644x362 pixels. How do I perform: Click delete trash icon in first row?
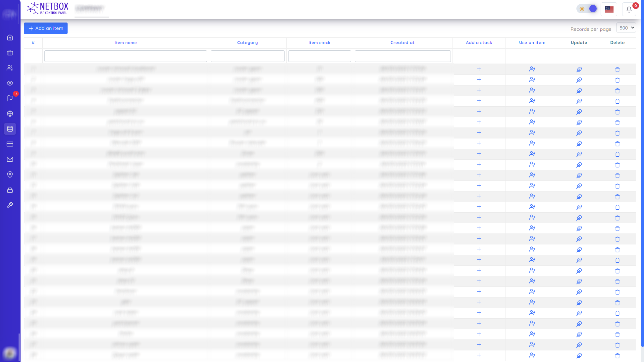click(x=617, y=70)
